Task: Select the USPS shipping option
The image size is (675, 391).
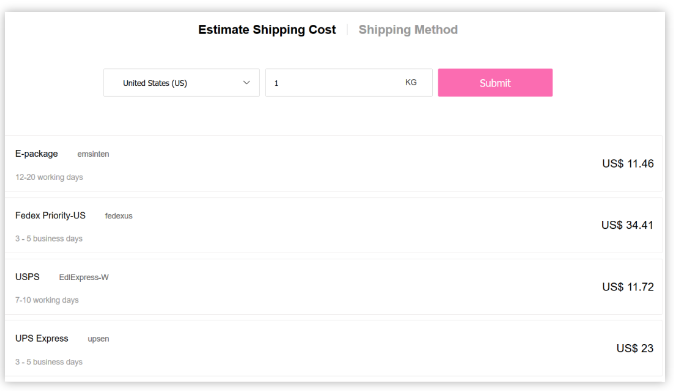Action: [334, 287]
